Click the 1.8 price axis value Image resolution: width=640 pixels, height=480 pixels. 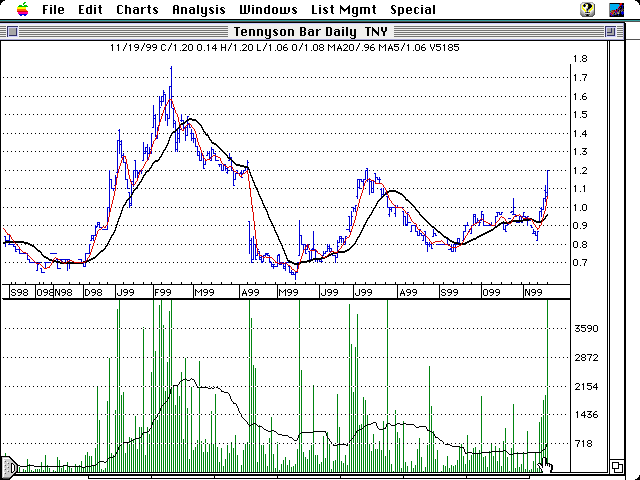click(580, 59)
